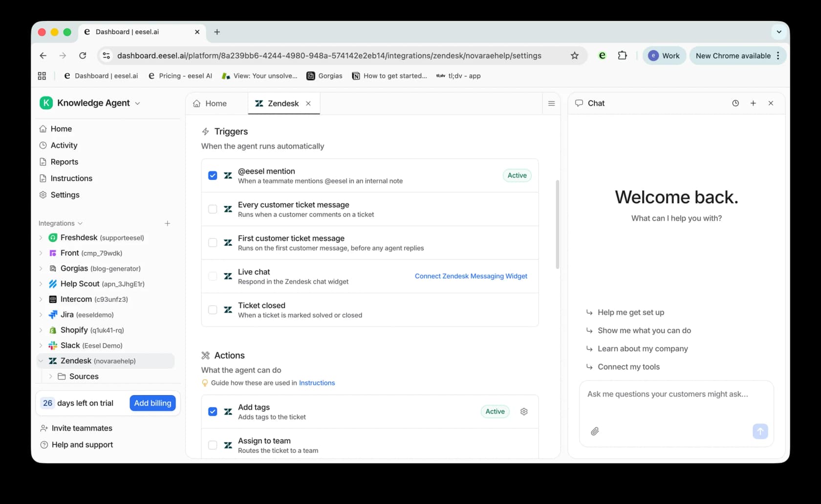
Task: Click the Jira integration icon
Action: (x=53, y=315)
